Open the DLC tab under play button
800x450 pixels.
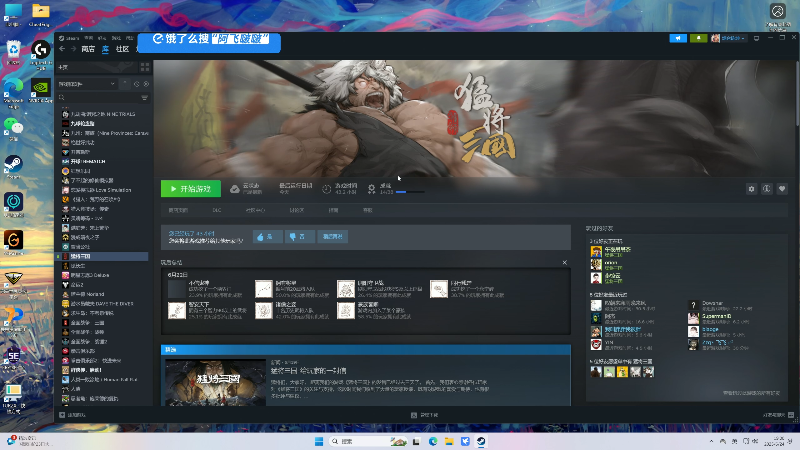coord(217,210)
